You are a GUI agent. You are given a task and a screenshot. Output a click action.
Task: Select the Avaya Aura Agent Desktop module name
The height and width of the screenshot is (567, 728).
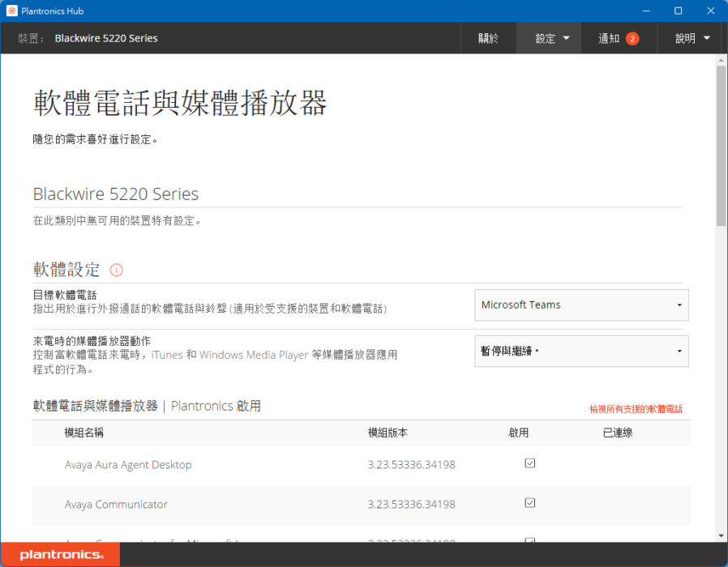tap(128, 464)
